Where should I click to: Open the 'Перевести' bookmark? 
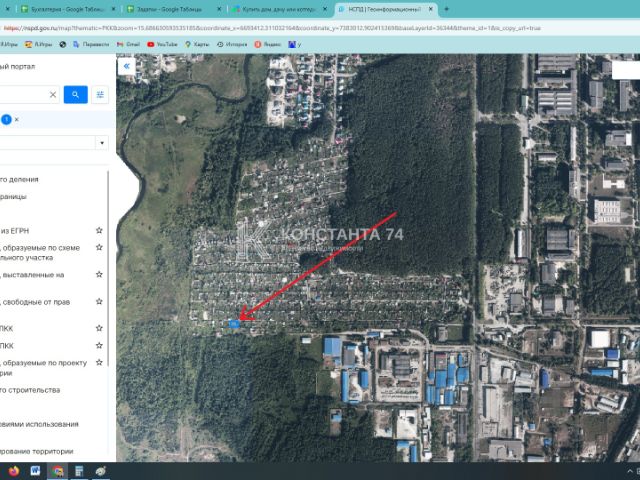(x=91, y=44)
